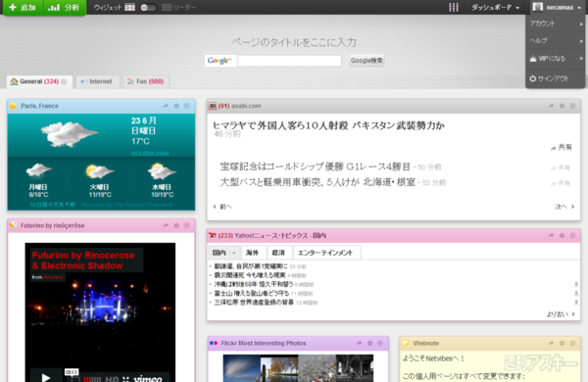The height and width of the screenshot is (382, 588).
Task: Click the 10日間の天気予報 link
Action: (x=53, y=205)
